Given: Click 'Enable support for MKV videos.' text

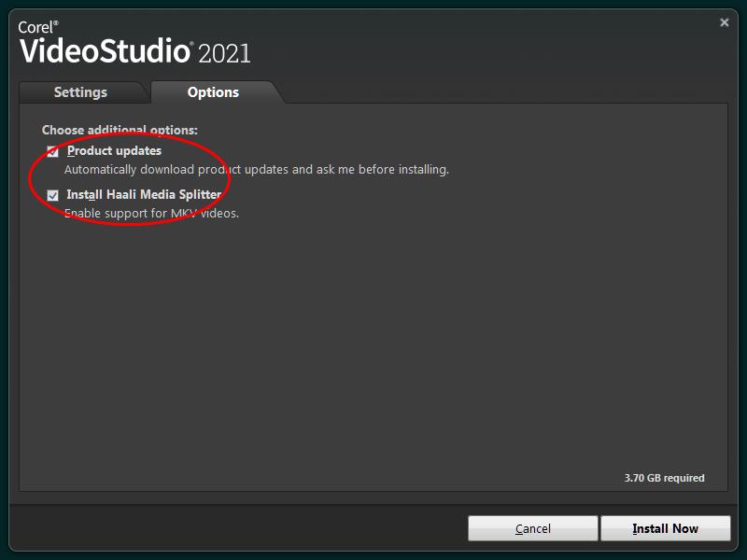Looking at the screenshot, I should [151, 214].
